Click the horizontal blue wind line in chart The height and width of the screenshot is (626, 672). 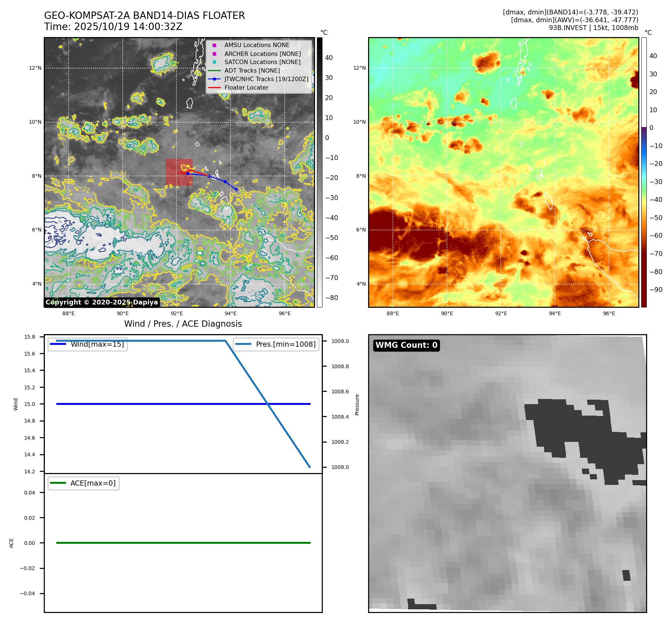(x=148, y=404)
